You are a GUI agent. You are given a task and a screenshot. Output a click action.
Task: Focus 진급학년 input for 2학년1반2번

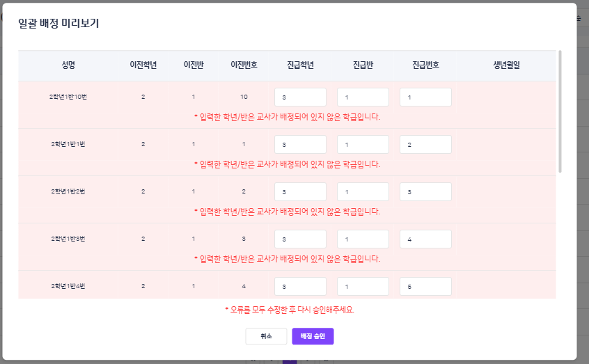coord(300,192)
